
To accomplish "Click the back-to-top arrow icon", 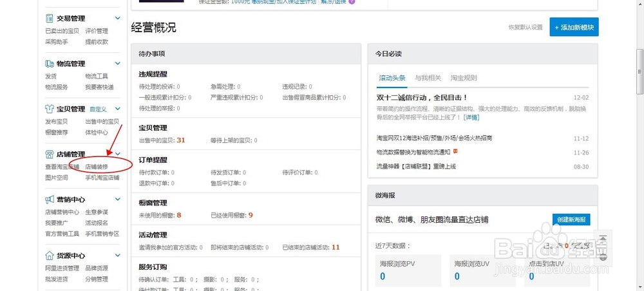I will pyautogui.click(x=603, y=239).
